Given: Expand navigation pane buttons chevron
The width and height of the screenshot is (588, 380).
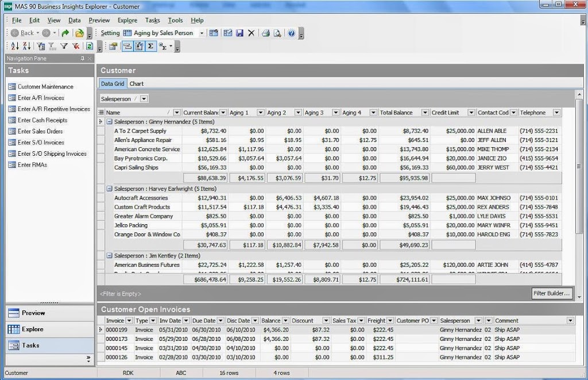Looking at the screenshot, I should [88, 359].
